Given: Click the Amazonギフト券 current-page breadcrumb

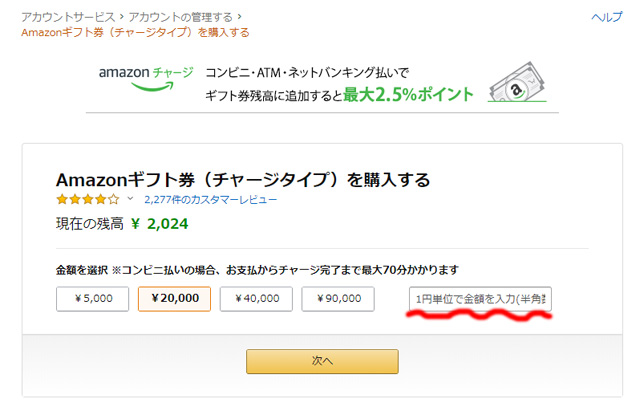Looking at the screenshot, I should click(x=135, y=32).
